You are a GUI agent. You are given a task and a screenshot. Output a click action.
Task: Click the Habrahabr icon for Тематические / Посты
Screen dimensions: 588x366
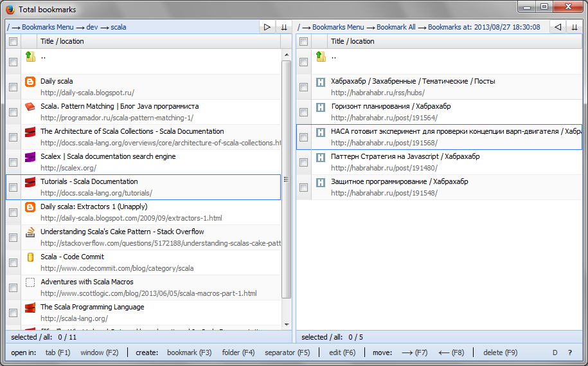[x=321, y=82]
